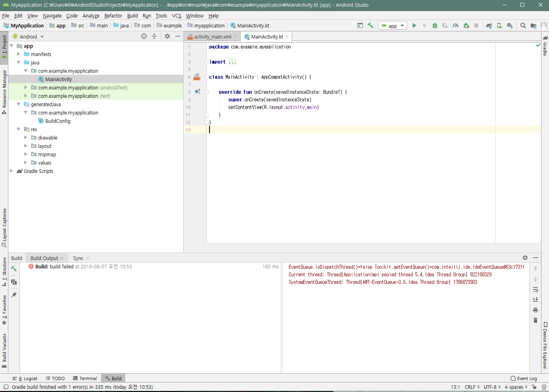Expand the manifests folder

coord(19,54)
